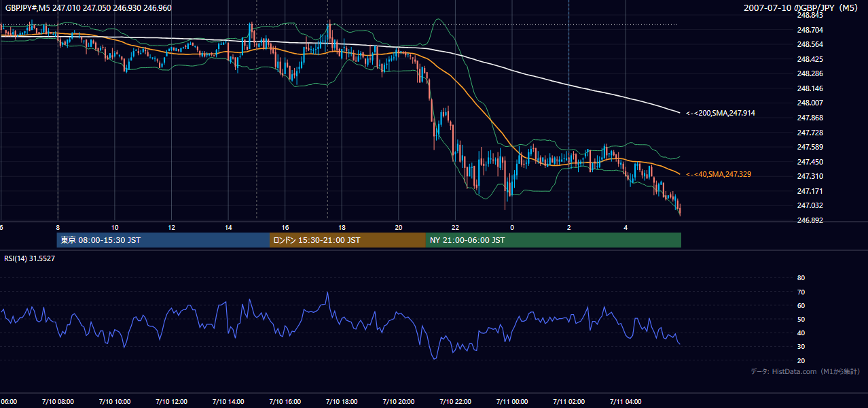Click the 40 SMA label 247.329
Viewport: 868px width, 408px height.
point(719,175)
